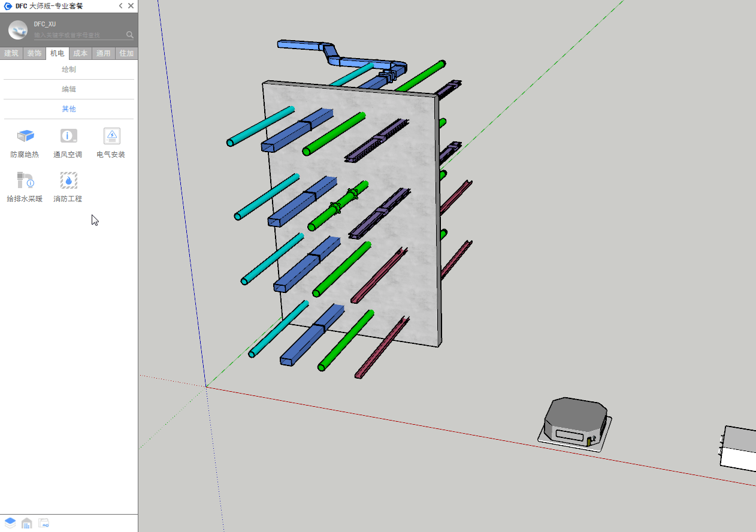Switch to the 建筑 tab
The image size is (756, 532).
coord(11,53)
